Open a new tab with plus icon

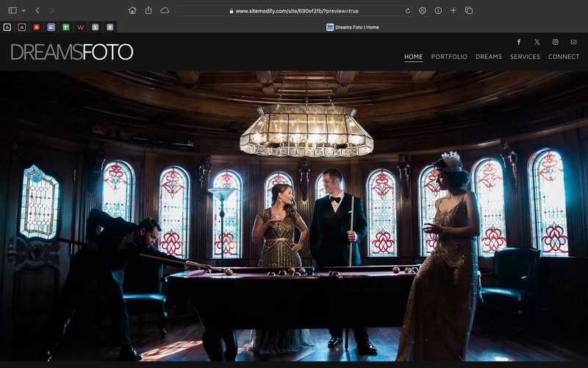[x=453, y=10]
